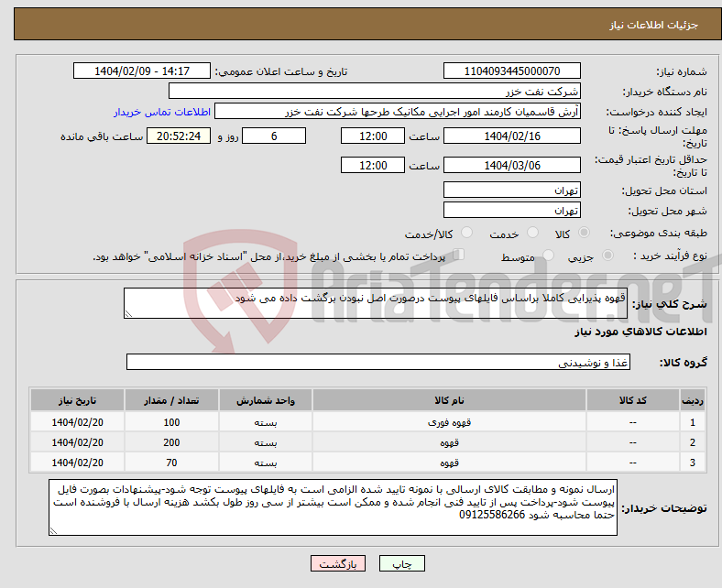Image resolution: width=722 pixels, height=588 pixels.
Task: Click the remaining days field showing 6
Action: click(x=274, y=136)
